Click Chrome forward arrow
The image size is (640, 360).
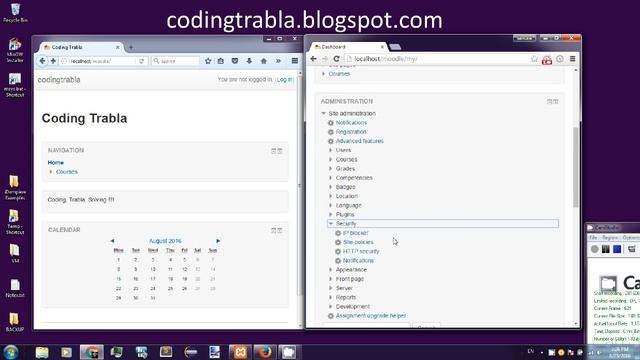coord(325,59)
